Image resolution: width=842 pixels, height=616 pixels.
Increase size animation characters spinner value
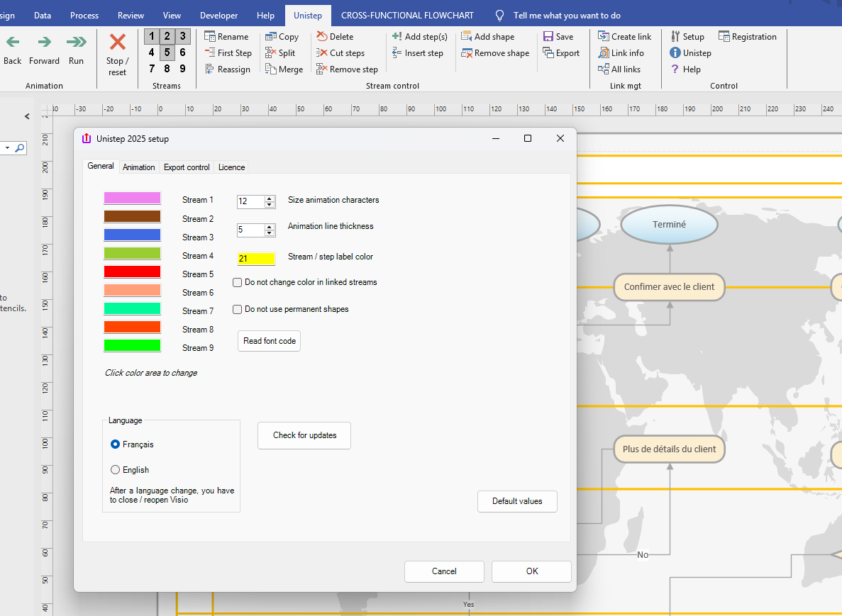(x=270, y=198)
